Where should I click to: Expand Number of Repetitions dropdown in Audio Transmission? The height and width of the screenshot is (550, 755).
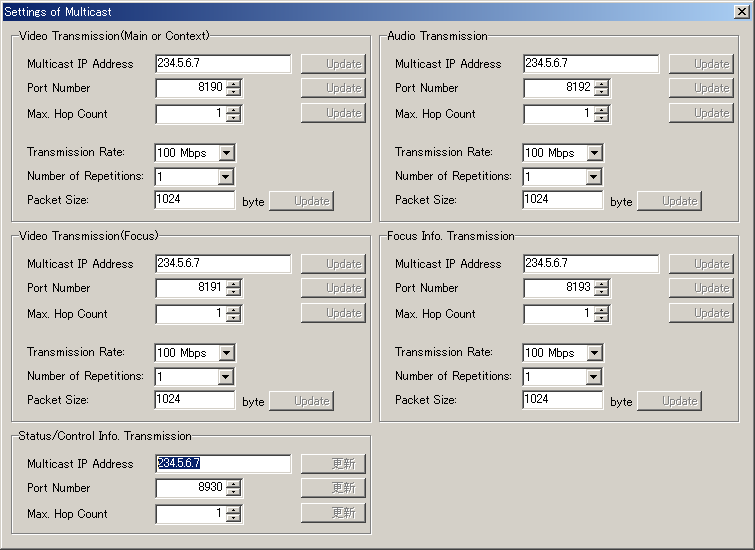coord(594,177)
